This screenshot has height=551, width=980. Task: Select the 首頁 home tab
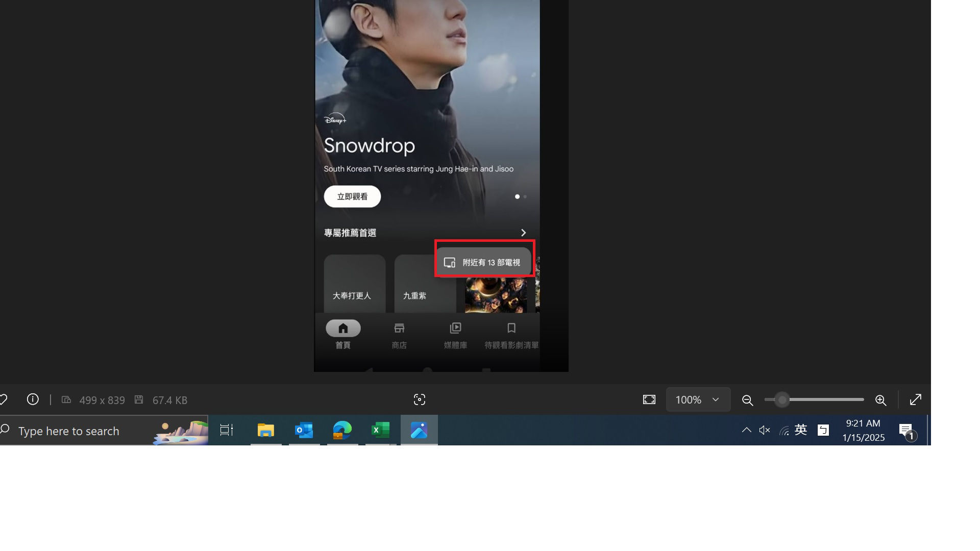[x=343, y=335]
